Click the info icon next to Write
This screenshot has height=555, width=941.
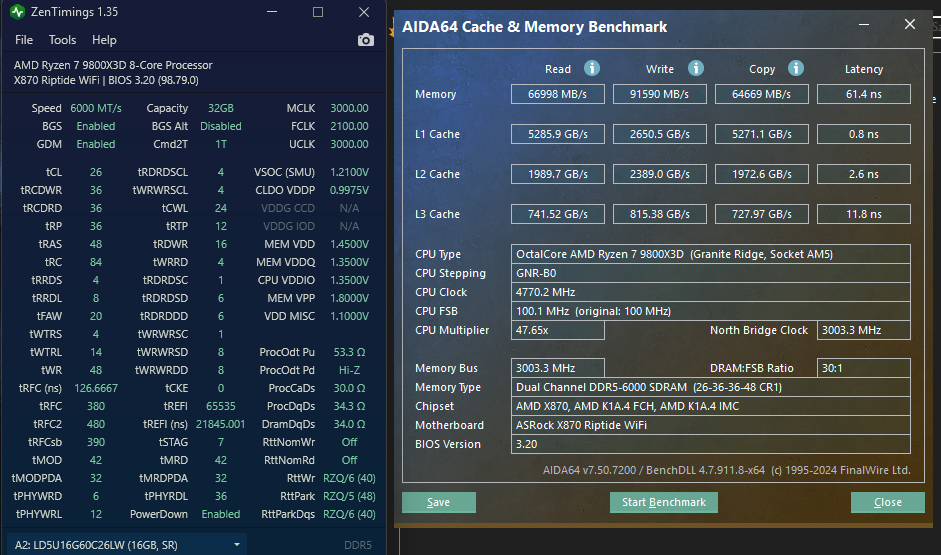pos(694,68)
